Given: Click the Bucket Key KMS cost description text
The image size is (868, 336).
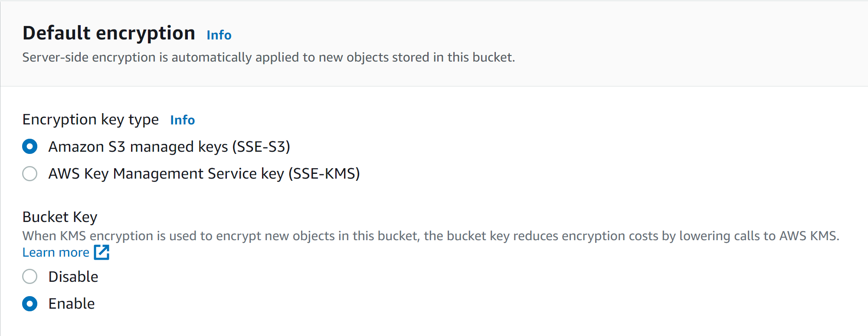Looking at the screenshot, I should [430, 236].
